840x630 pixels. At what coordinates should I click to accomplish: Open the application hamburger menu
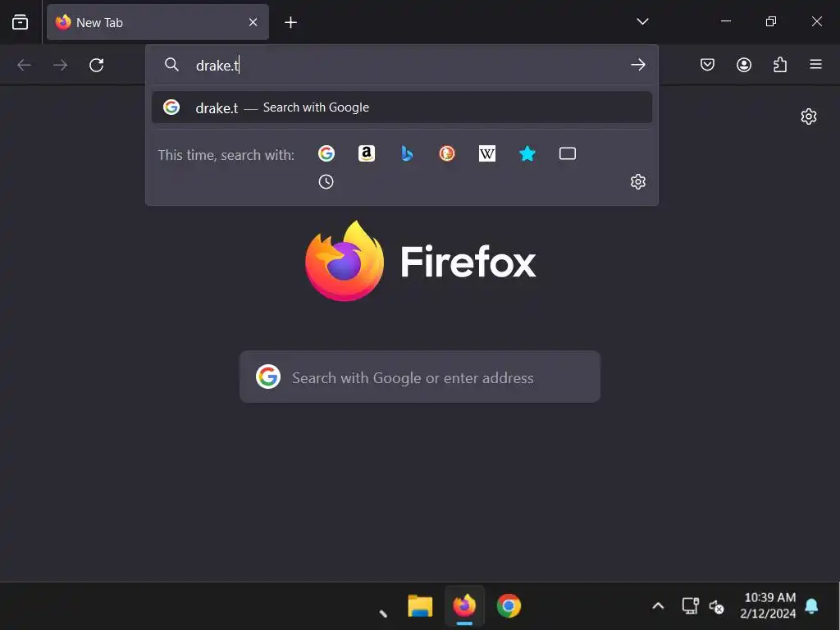coord(815,65)
